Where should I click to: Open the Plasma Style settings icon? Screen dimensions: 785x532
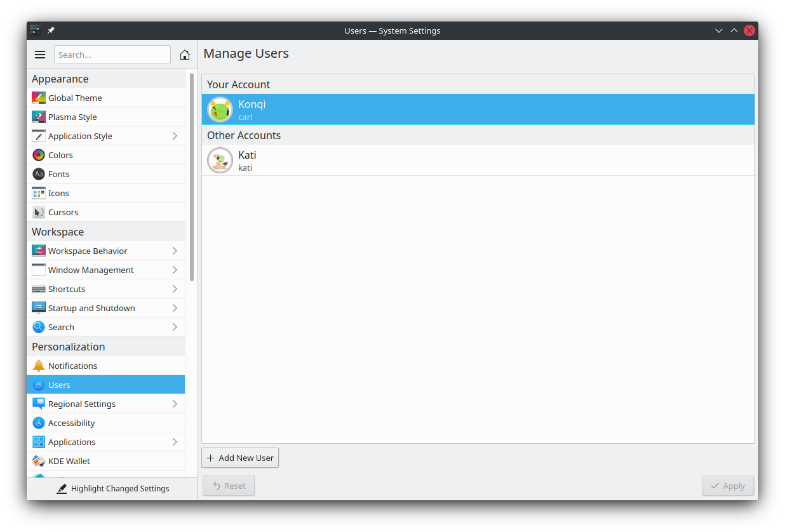tap(39, 117)
